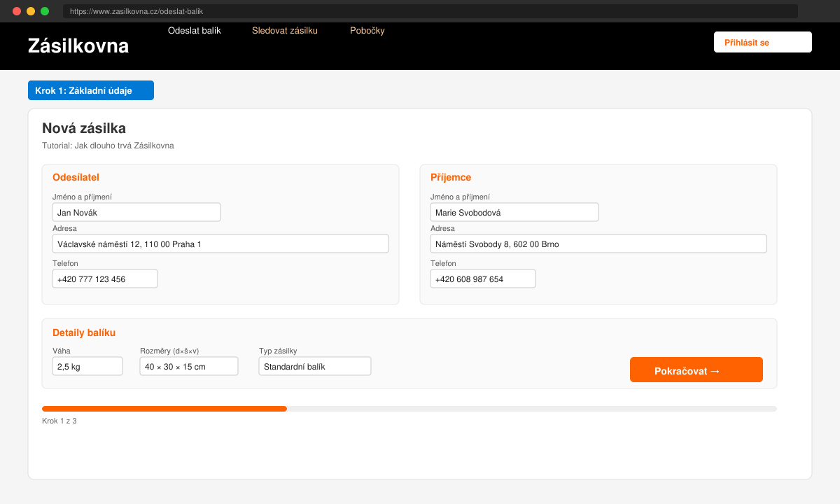Edit recipient phone +420 608 987 654
The width and height of the screenshot is (840, 504).
(483, 279)
